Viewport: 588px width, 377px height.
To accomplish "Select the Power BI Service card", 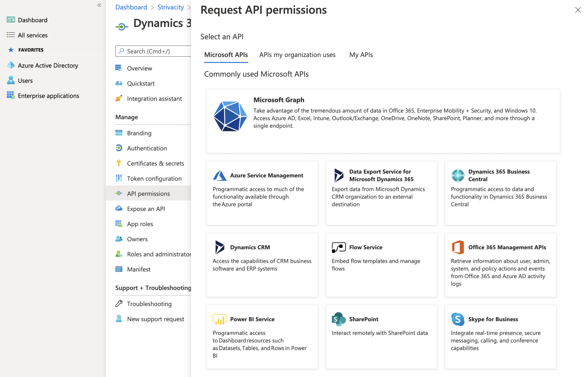I will coord(262,337).
